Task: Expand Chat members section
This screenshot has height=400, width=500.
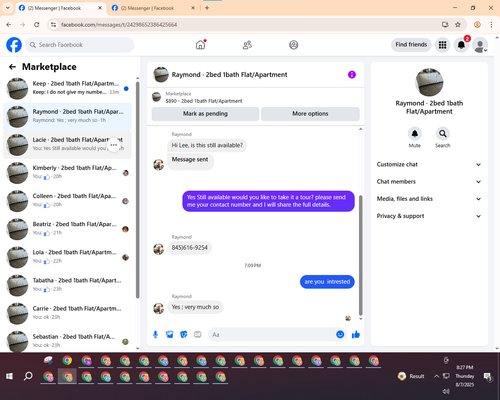Action: 429,182
